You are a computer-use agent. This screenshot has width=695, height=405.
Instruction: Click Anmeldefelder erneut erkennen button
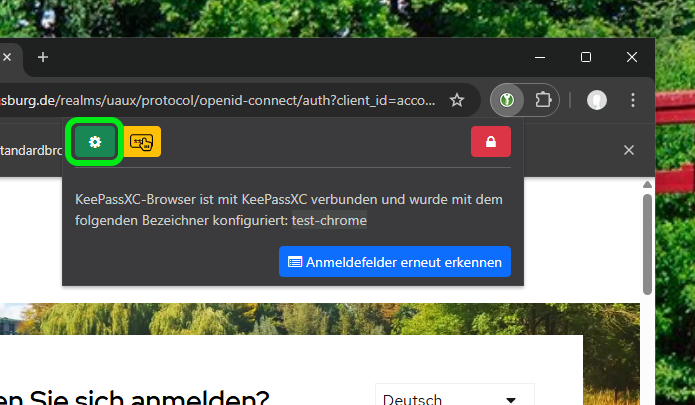(x=395, y=262)
